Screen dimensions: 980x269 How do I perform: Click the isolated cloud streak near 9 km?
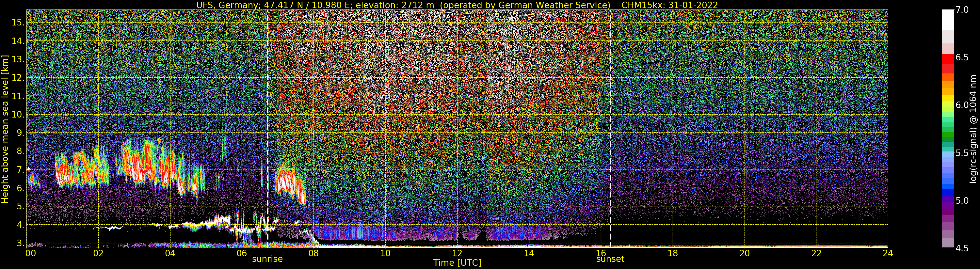point(224,141)
